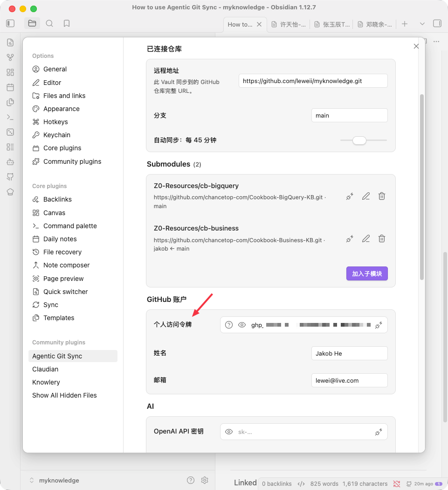Open command palette ribbon icon

click(10, 117)
